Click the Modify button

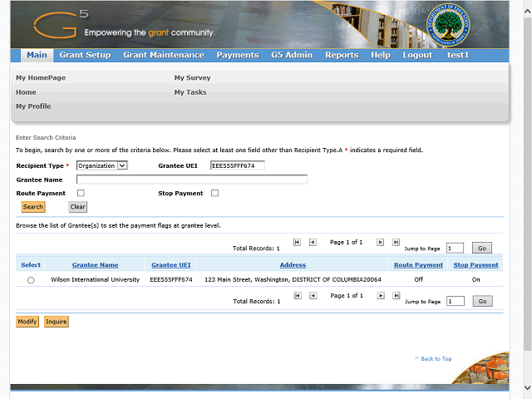click(27, 322)
